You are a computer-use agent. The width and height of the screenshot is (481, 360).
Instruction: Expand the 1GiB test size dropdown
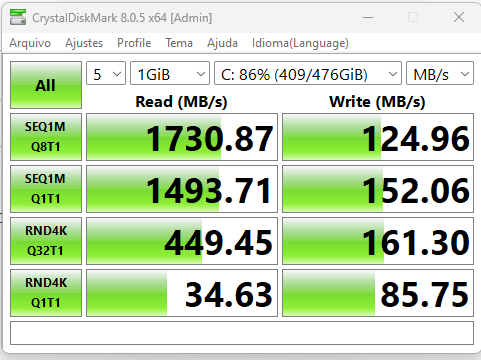170,73
